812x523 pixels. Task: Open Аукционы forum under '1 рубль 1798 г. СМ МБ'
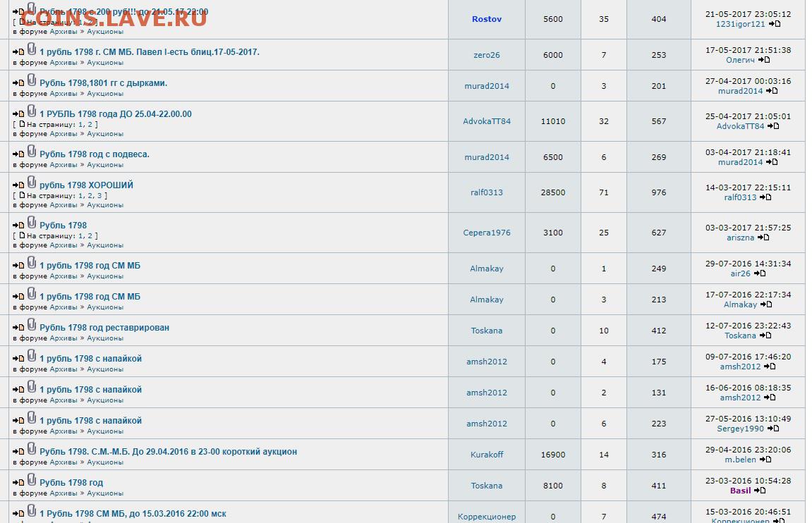(x=105, y=63)
